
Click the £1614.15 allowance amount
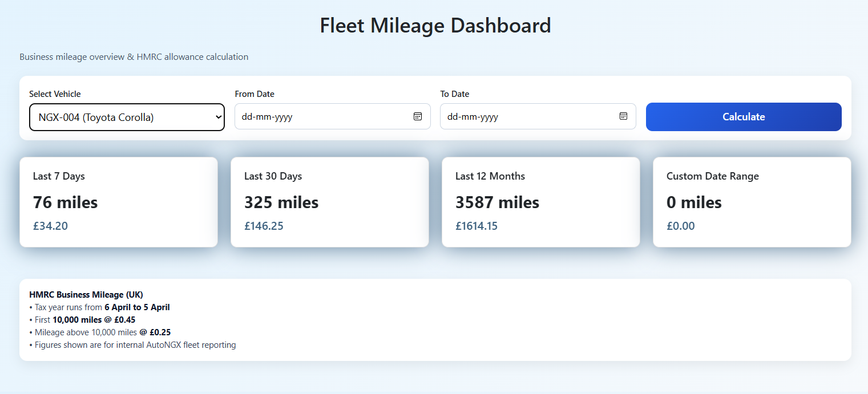point(476,226)
